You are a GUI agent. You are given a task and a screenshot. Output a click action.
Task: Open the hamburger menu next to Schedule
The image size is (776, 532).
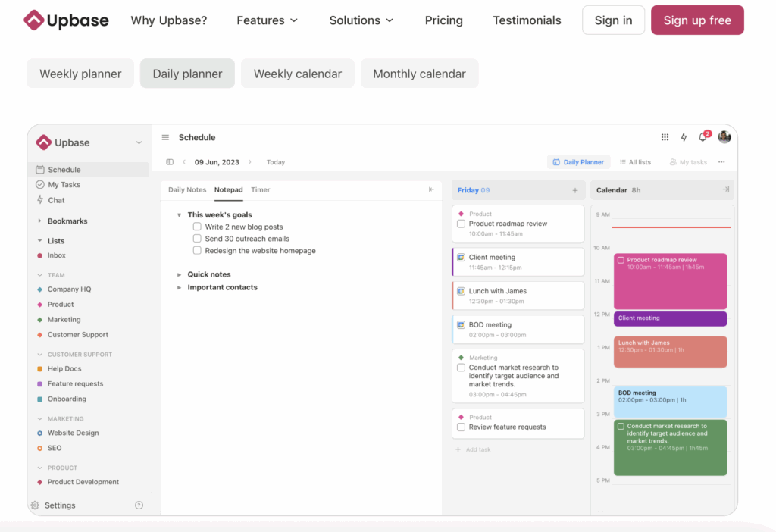pyautogui.click(x=165, y=138)
